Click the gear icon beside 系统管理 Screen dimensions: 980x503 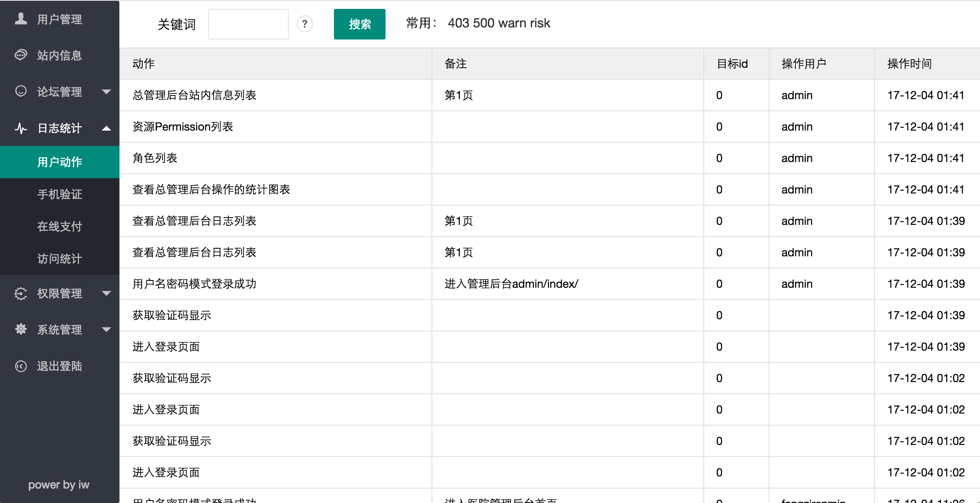pyautogui.click(x=21, y=329)
